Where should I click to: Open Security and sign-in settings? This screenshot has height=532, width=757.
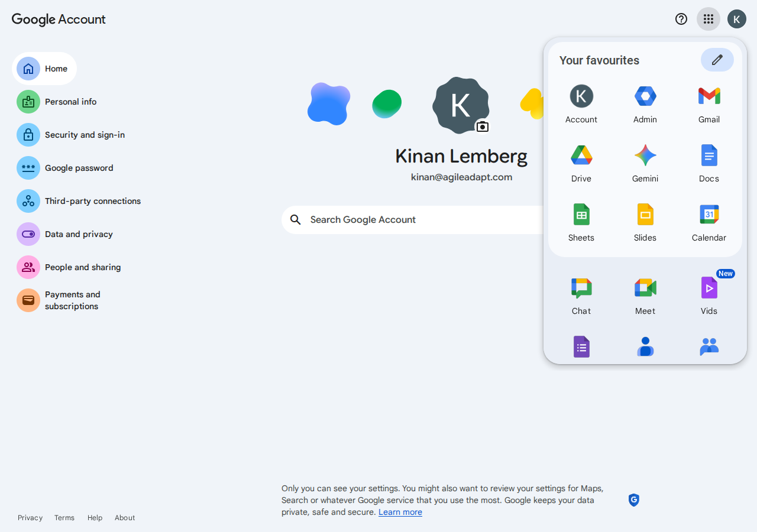[x=85, y=135]
